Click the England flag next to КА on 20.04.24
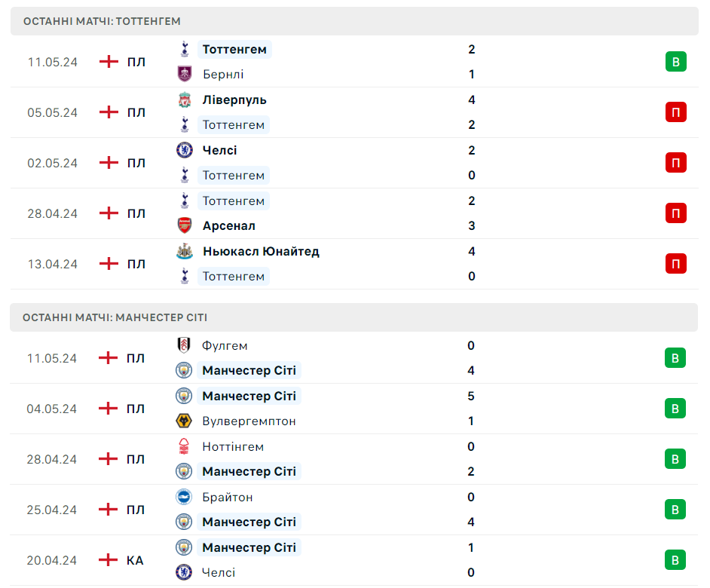The image size is (710, 588). click(x=109, y=560)
